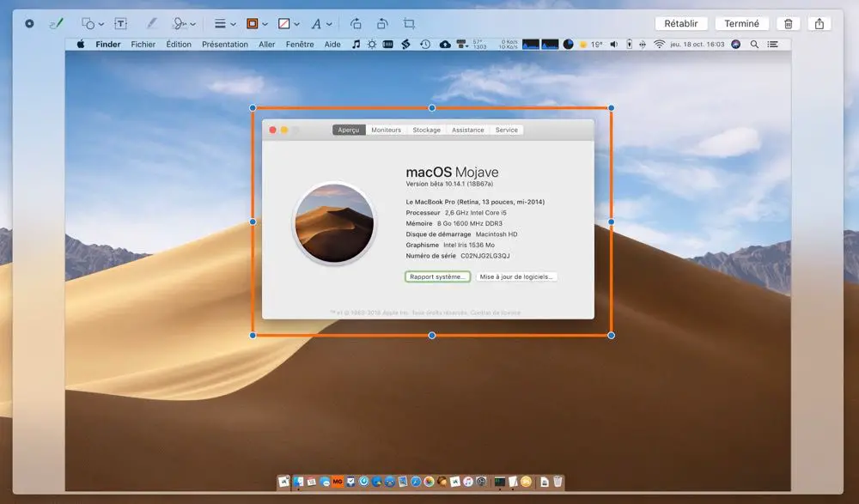Open the Shapes tool menu
This screenshot has height=504, width=859.
click(92, 23)
